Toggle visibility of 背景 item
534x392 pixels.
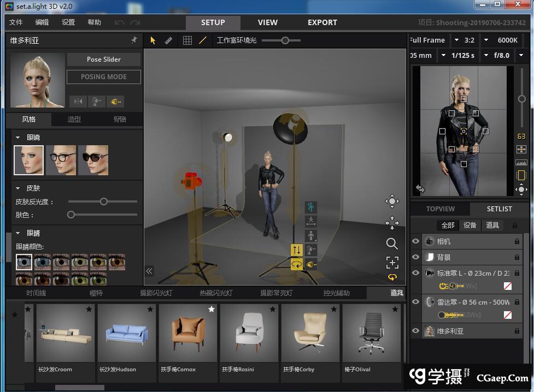416,257
